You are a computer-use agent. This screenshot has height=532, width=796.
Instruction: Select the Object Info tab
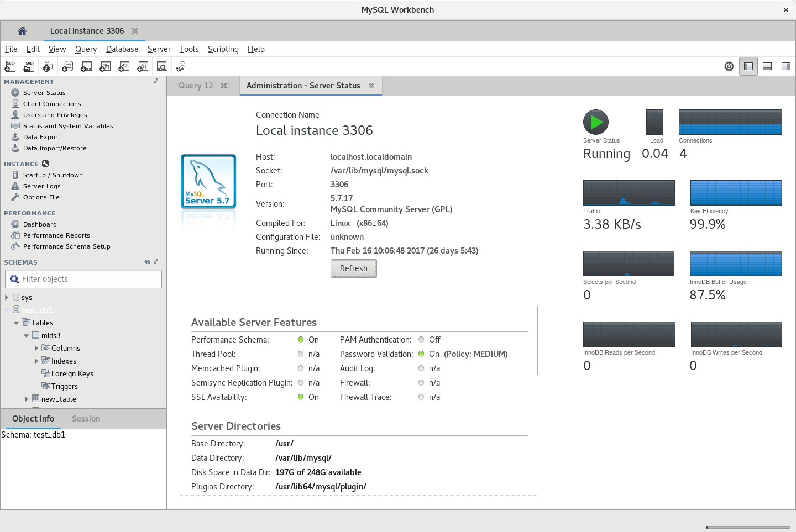point(33,419)
